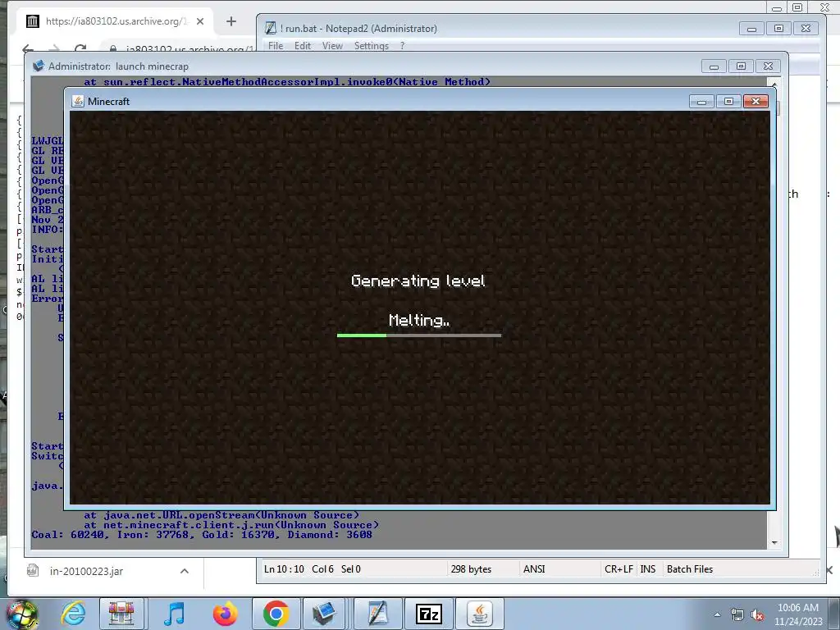Click '298 bytes' in Notepad2 status bar
This screenshot has height=630, width=840.
click(471, 569)
